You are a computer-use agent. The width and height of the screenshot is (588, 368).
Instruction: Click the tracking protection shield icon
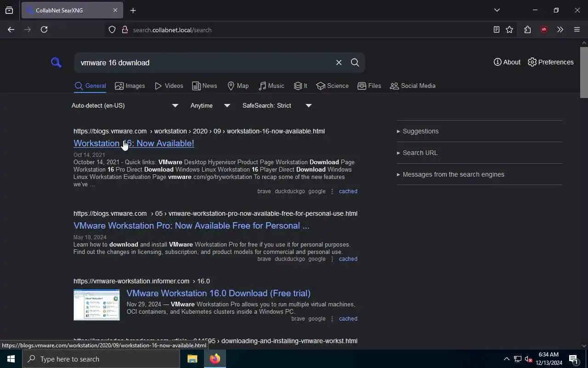(112, 30)
